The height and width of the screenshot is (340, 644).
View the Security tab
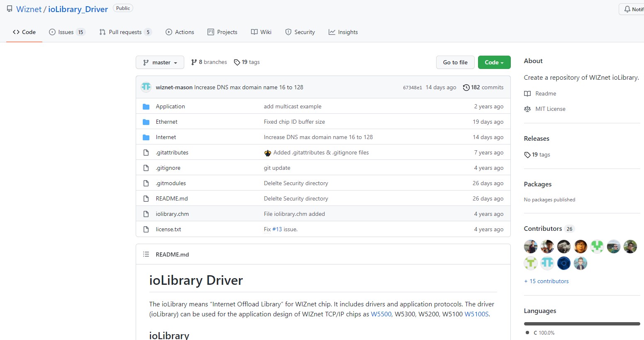point(300,32)
